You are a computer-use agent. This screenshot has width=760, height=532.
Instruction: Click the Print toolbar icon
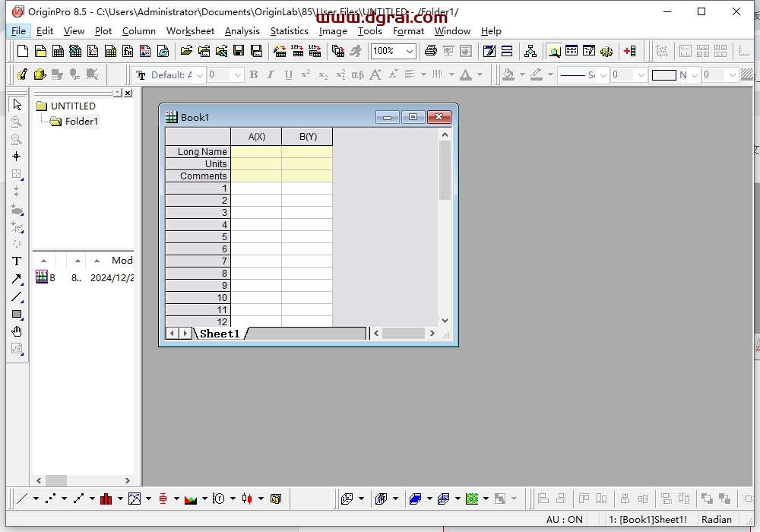430,51
